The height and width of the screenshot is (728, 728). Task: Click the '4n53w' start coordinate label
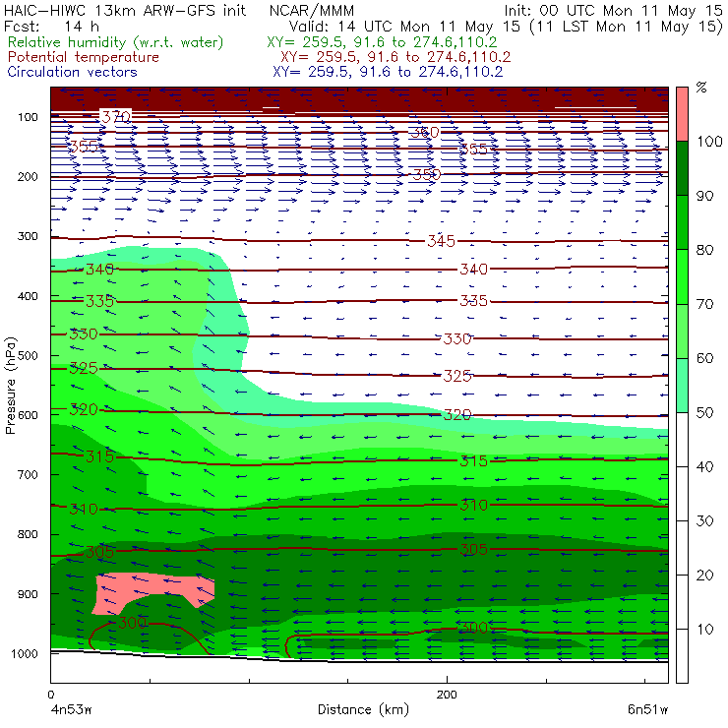pyautogui.click(x=71, y=709)
